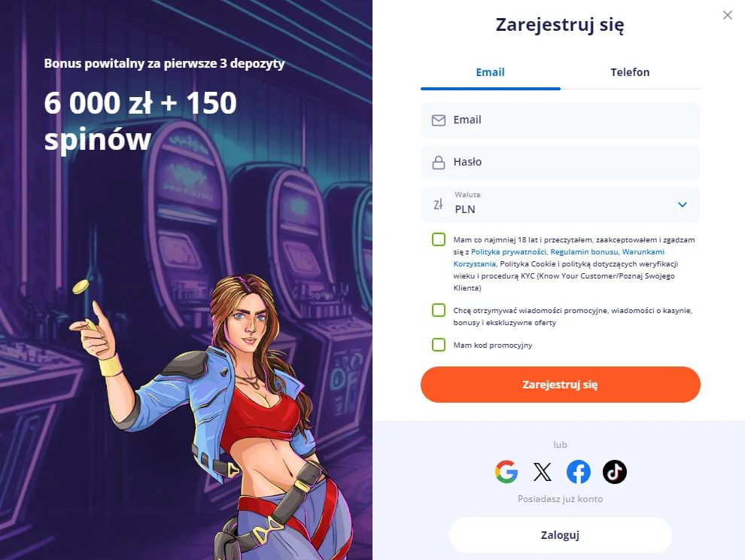Click the padlock icon in Hasło field
This screenshot has height=560, width=745.
(439, 163)
